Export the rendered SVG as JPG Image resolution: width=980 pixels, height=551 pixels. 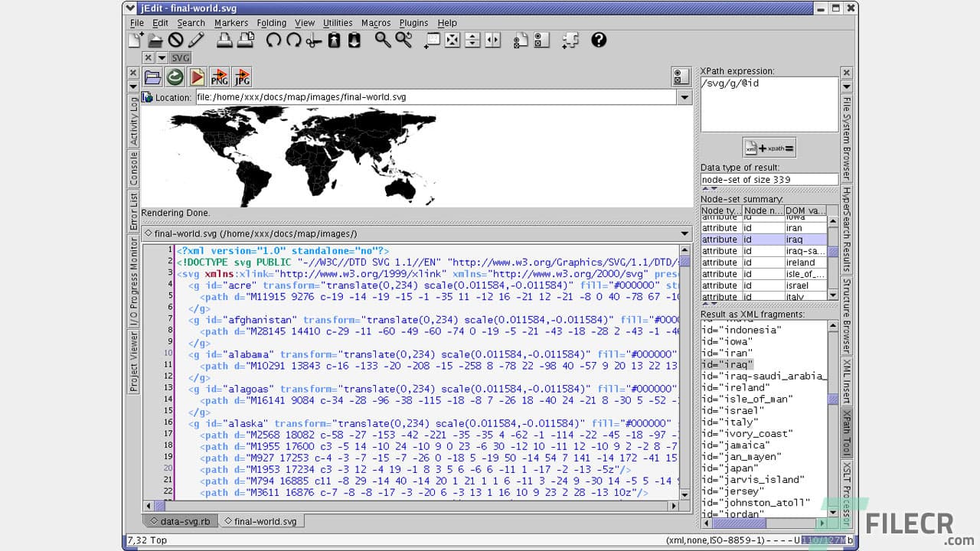click(242, 77)
